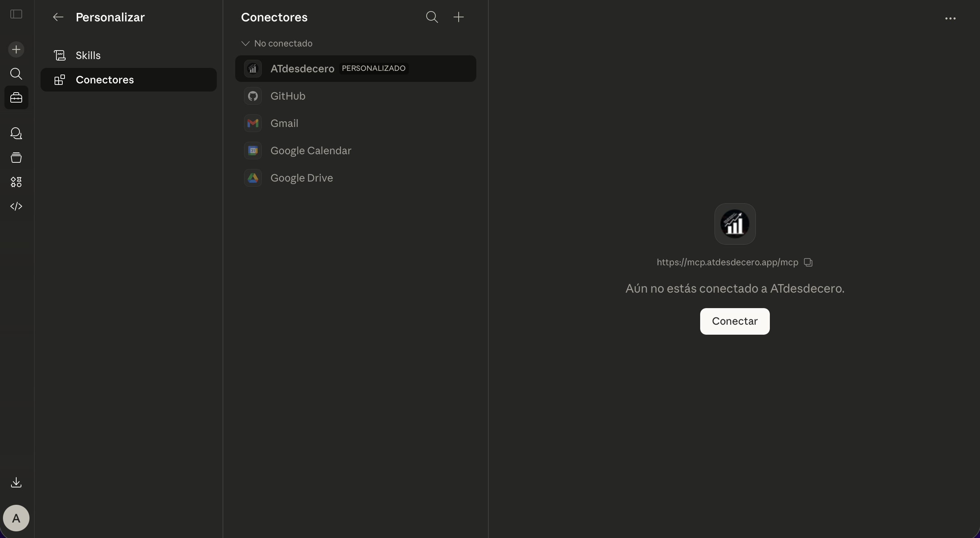Select the briefcase Personalizar icon in sidebar

pyautogui.click(x=16, y=97)
